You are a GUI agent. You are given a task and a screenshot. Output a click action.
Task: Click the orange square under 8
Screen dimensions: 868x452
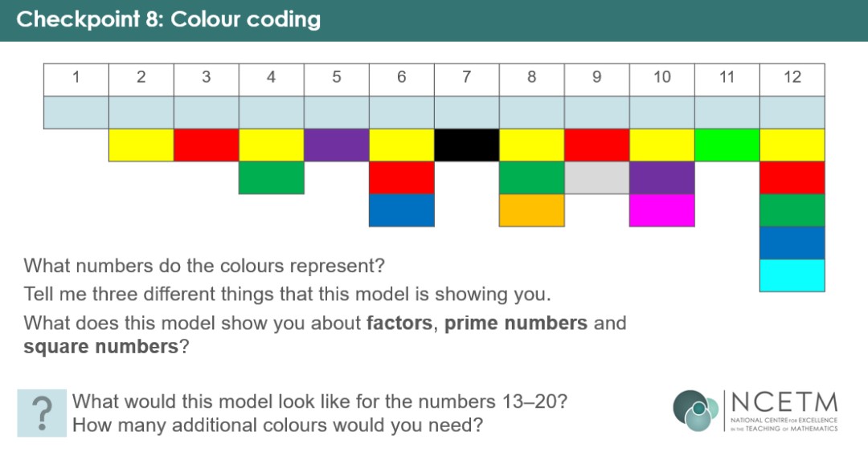532,210
